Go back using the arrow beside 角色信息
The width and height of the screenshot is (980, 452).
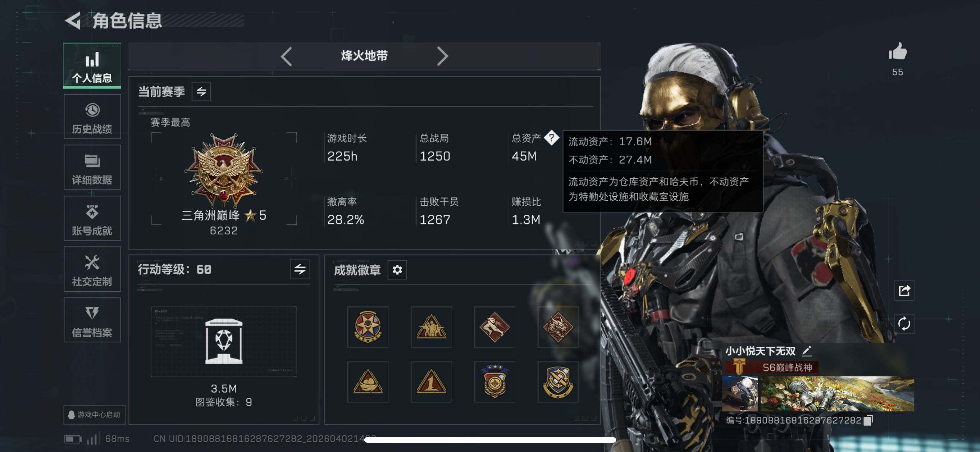click(73, 21)
